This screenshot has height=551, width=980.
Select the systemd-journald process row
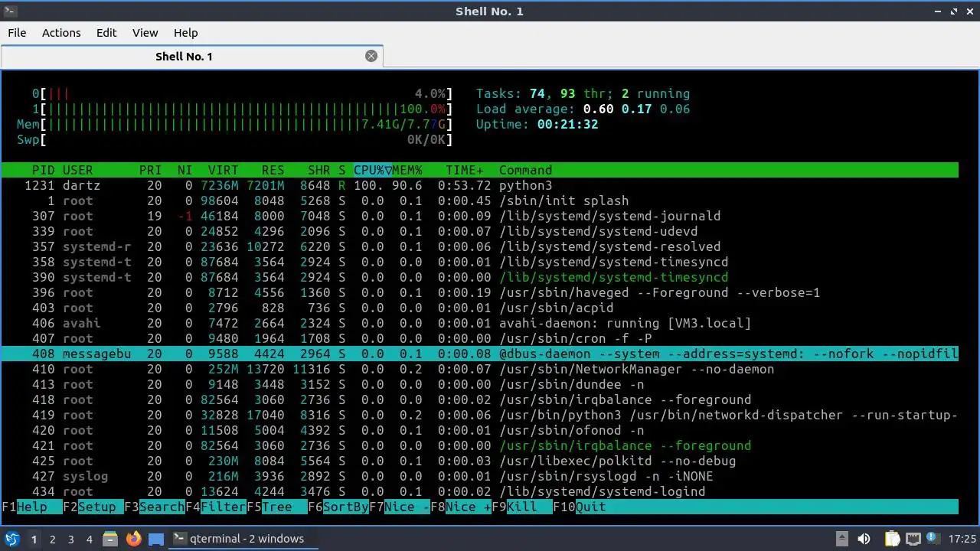click(480, 216)
